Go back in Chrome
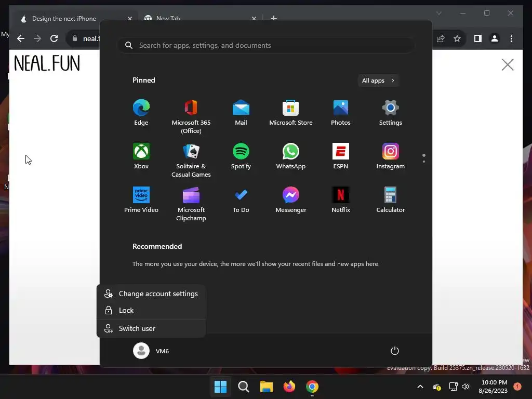Screen dimensions: 532x399 21,38
